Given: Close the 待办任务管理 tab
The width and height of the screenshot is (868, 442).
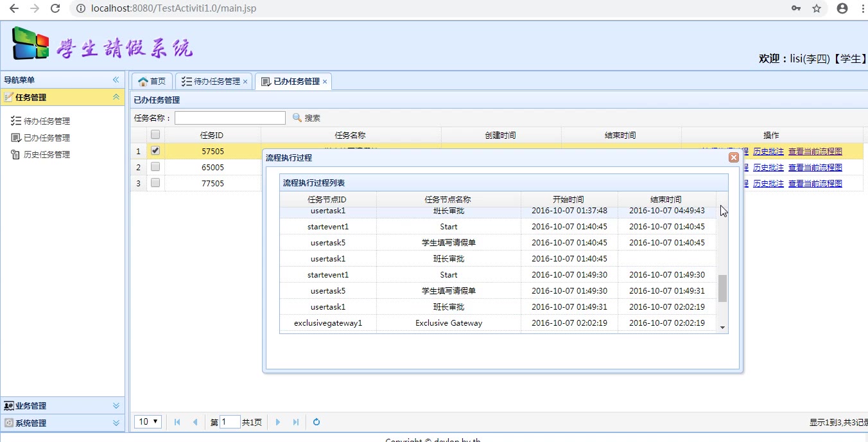Looking at the screenshot, I should [245, 82].
